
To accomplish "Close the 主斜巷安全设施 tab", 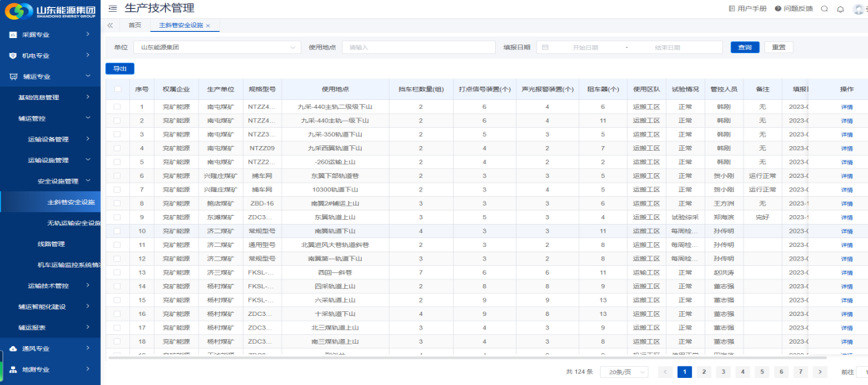I will (x=208, y=26).
